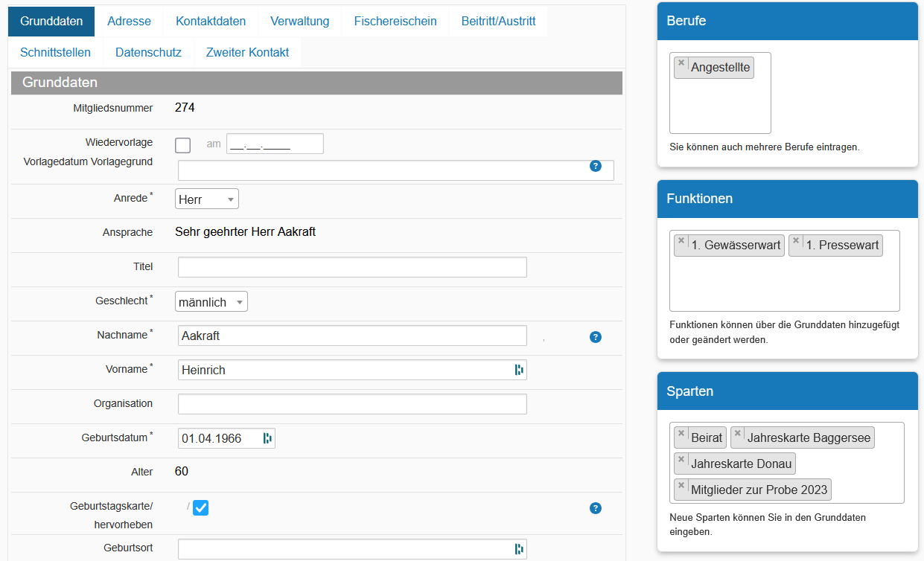Open help icon beside Vorlagegrund field

click(x=596, y=166)
